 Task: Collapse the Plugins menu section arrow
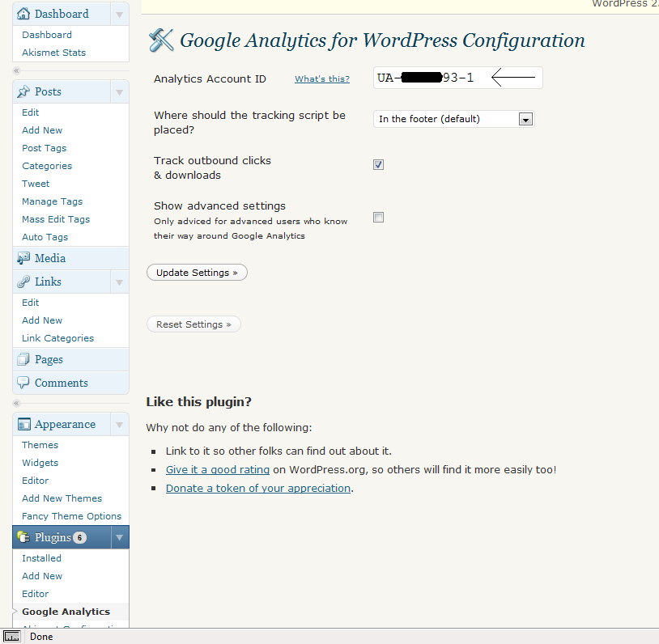pos(119,537)
